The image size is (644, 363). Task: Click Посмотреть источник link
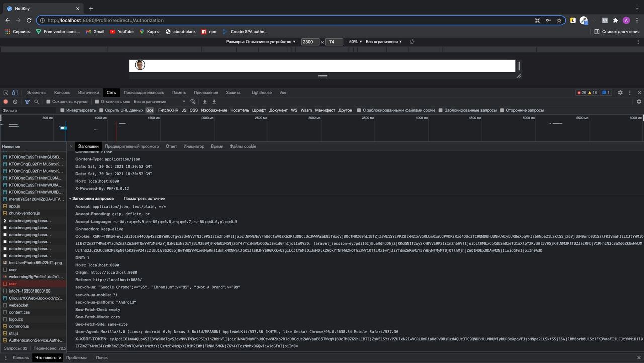tap(144, 199)
